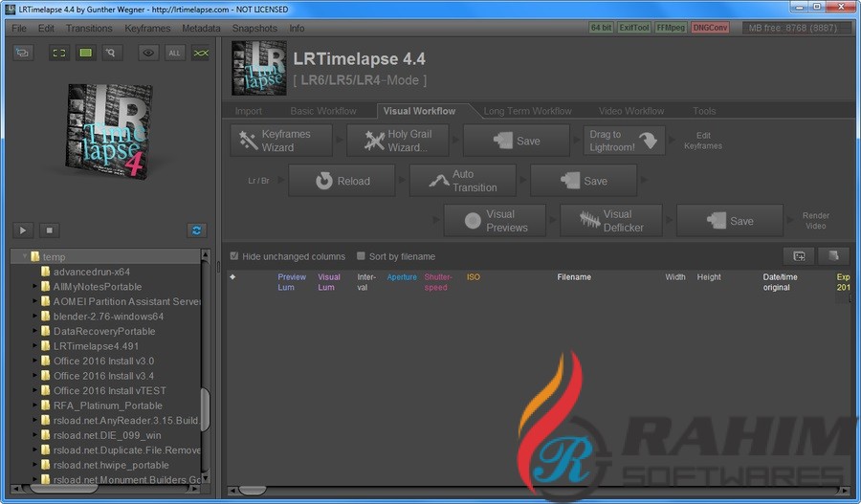Expand the DataRecoveryPortable folder

pos(34,331)
